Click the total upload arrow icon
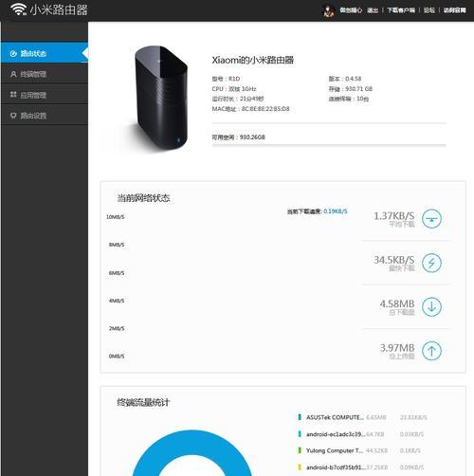 pyautogui.click(x=431, y=351)
